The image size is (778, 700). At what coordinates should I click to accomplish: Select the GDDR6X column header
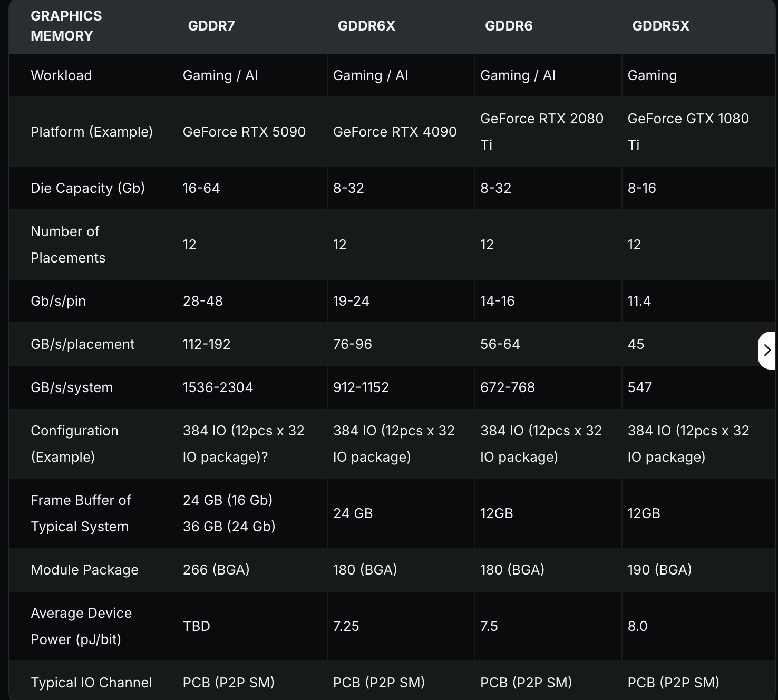[x=366, y=26]
